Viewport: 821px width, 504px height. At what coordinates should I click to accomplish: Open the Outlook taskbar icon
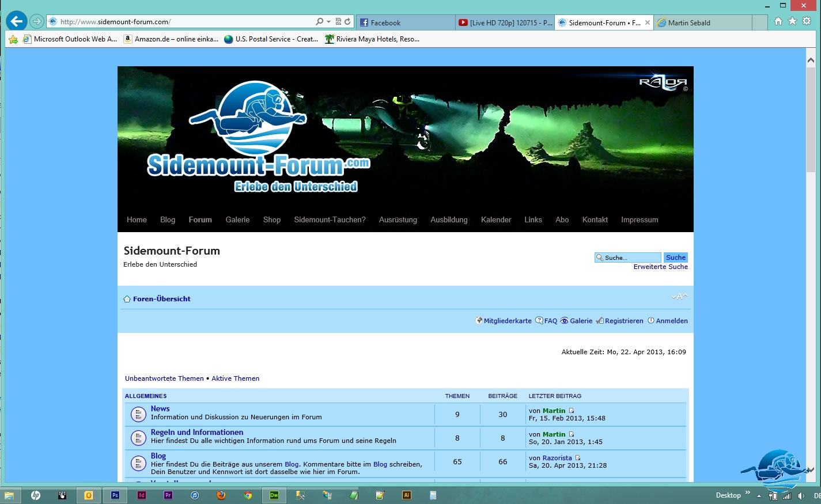click(x=89, y=495)
